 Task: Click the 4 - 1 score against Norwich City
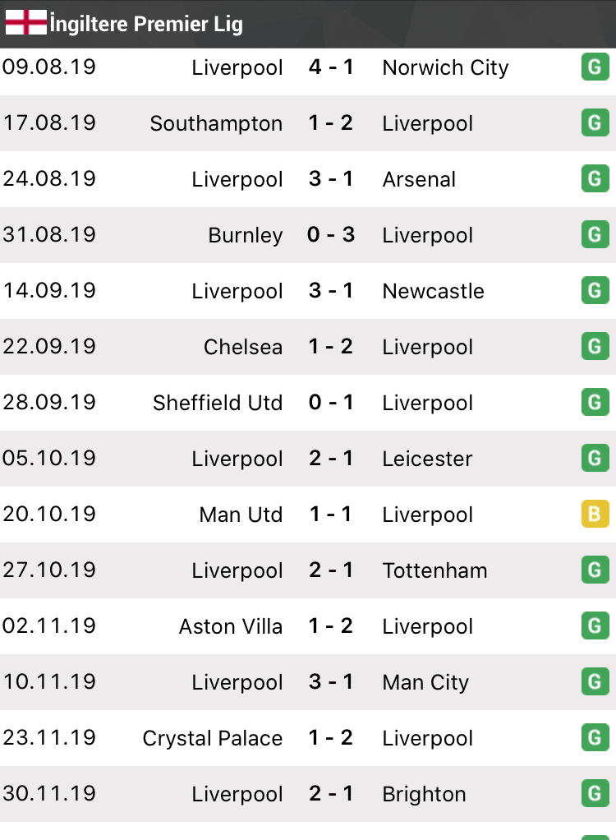click(x=331, y=67)
